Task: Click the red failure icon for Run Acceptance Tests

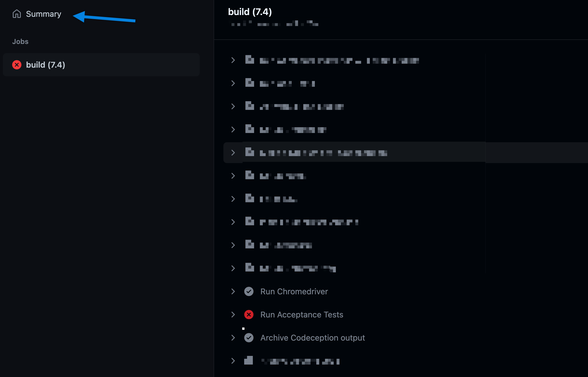Action: tap(249, 315)
